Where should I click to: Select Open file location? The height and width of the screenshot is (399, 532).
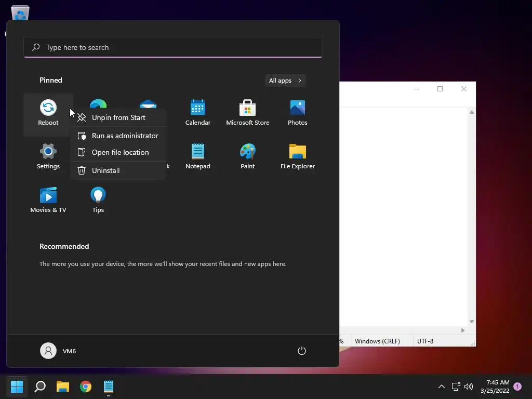pos(118,152)
